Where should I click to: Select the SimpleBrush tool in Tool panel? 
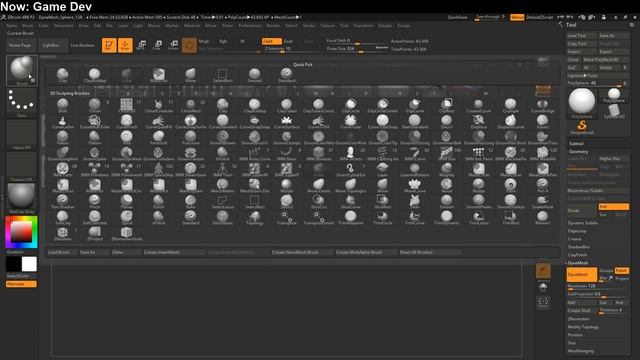[x=582, y=127]
